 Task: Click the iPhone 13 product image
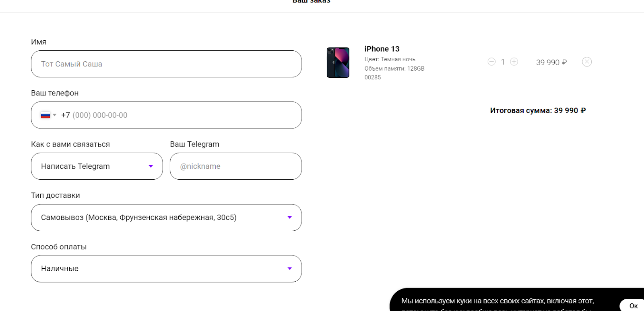pyautogui.click(x=338, y=62)
